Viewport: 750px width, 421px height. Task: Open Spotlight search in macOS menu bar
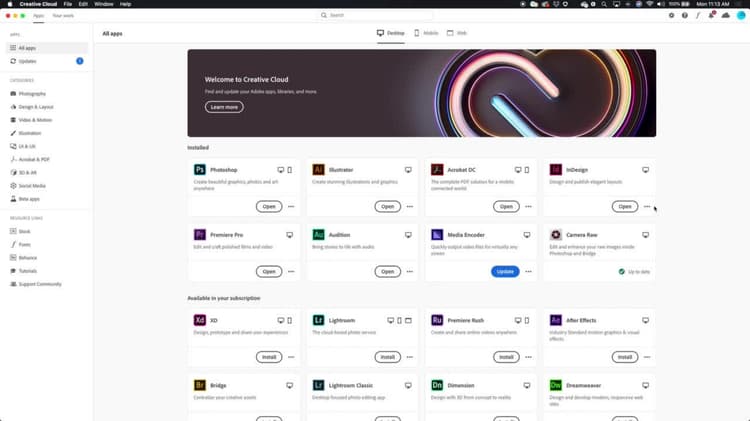click(604, 4)
